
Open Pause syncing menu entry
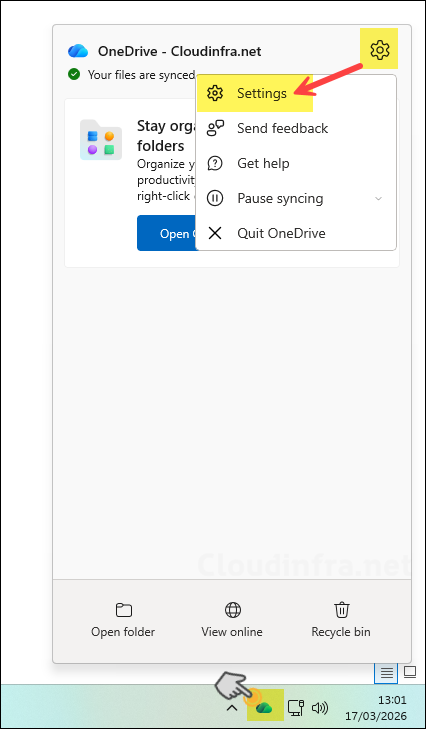click(x=296, y=199)
